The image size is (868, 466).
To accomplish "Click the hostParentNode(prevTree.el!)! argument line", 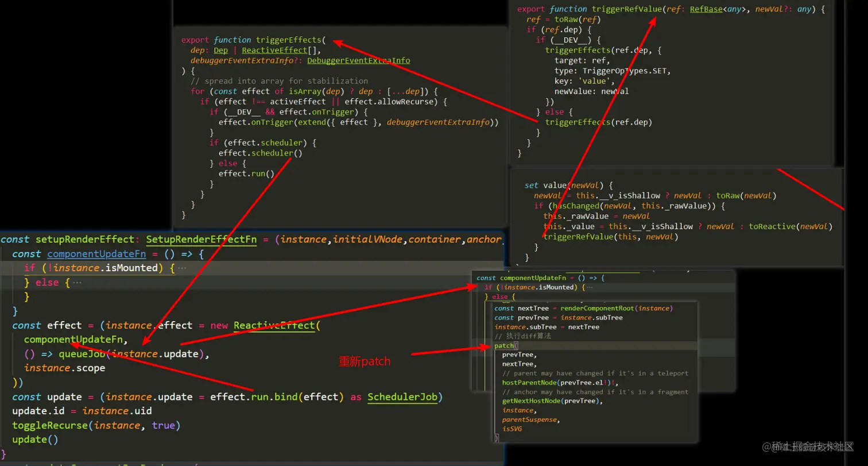I will coord(561,383).
